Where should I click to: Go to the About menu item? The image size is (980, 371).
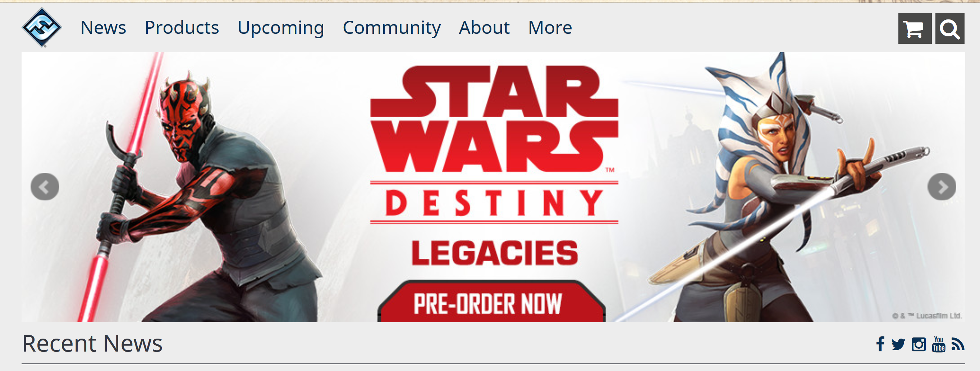pyautogui.click(x=484, y=27)
